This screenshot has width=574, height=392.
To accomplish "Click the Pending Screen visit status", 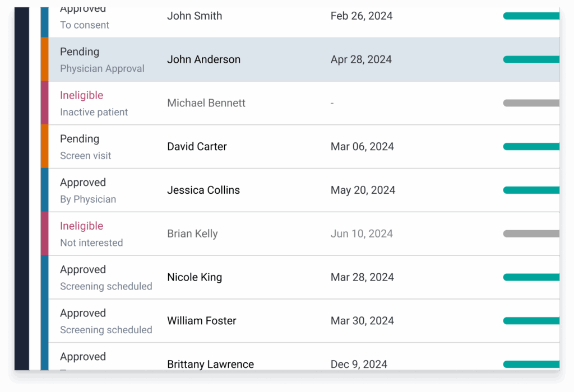I will [85, 147].
